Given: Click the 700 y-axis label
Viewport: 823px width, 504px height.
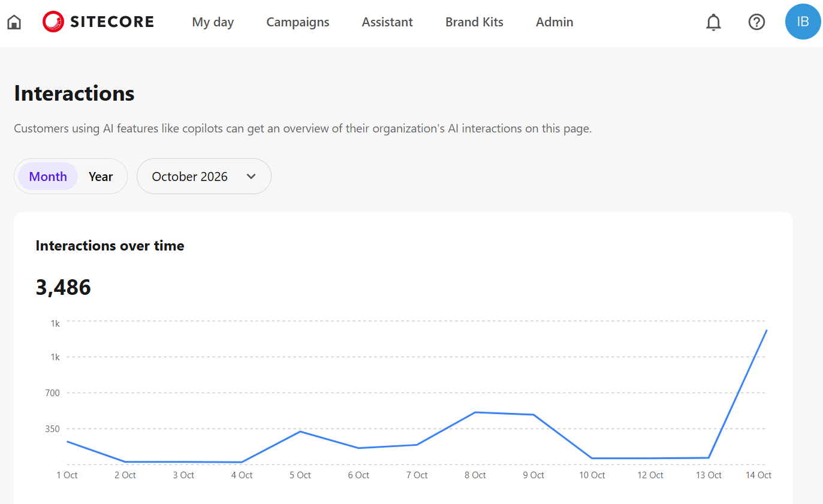Looking at the screenshot, I should (x=52, y=393).
